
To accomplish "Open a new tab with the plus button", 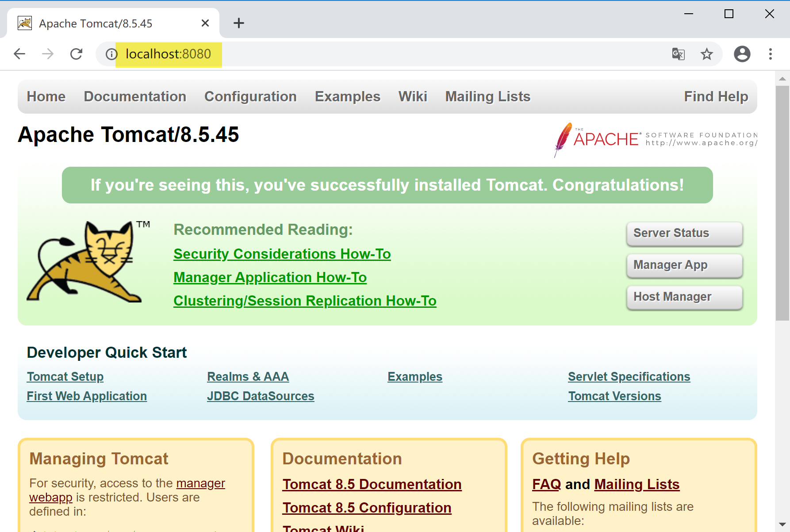I will pyautogui.click(x=239, y=23).
